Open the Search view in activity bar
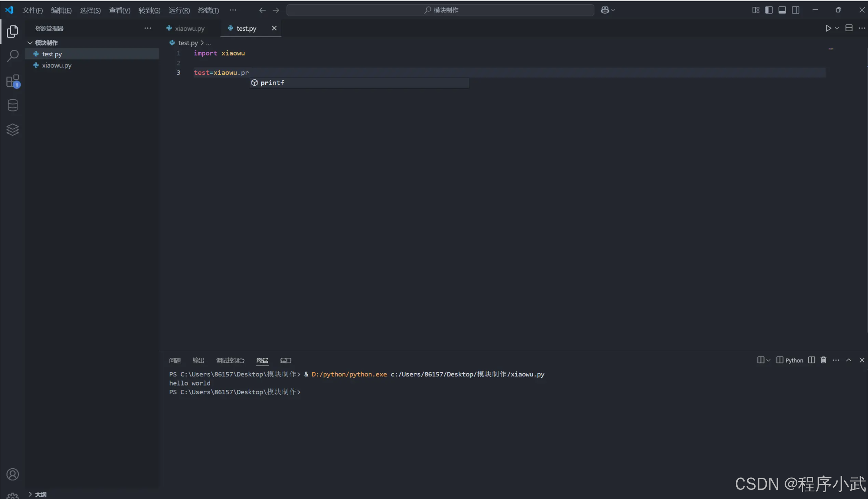This screenshot has height=499, width=868. point(13,56)
